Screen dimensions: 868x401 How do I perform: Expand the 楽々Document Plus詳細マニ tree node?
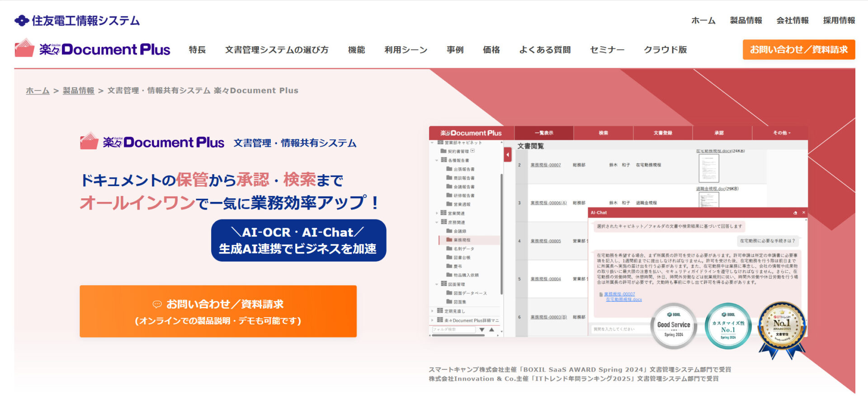pyautogui.click(x=433, y=320)
